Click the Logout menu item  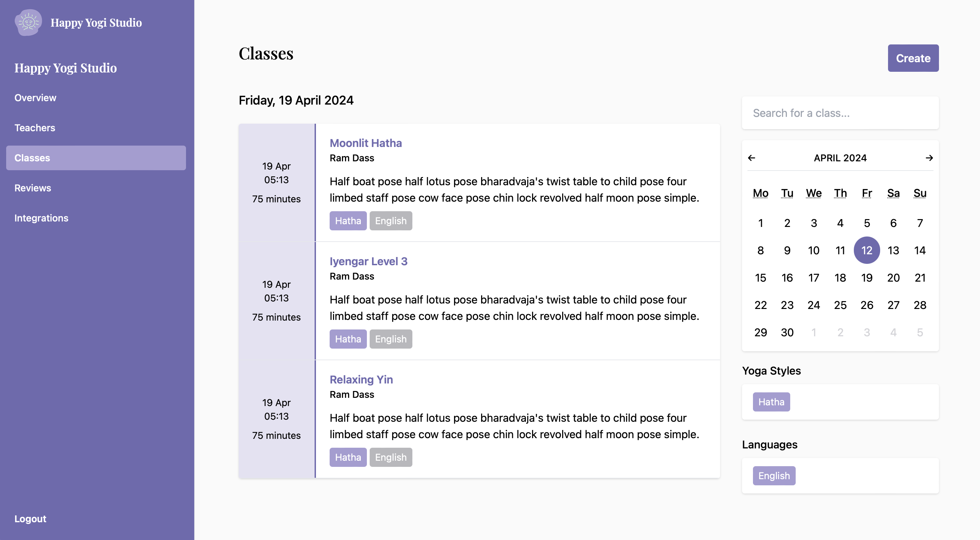tap(30, 517)
